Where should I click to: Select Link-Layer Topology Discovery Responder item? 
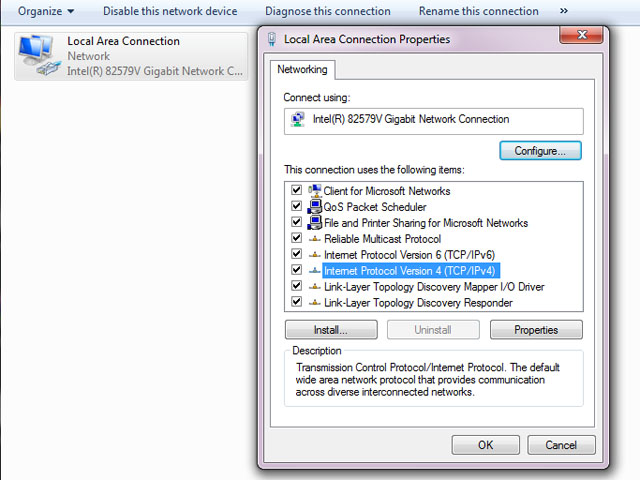[x=418, y=302]
